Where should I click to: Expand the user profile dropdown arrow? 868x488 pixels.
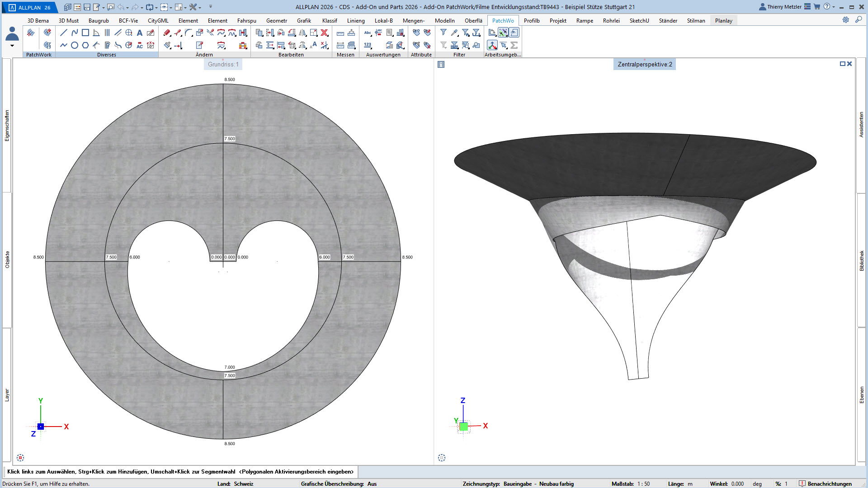(12, 46)
